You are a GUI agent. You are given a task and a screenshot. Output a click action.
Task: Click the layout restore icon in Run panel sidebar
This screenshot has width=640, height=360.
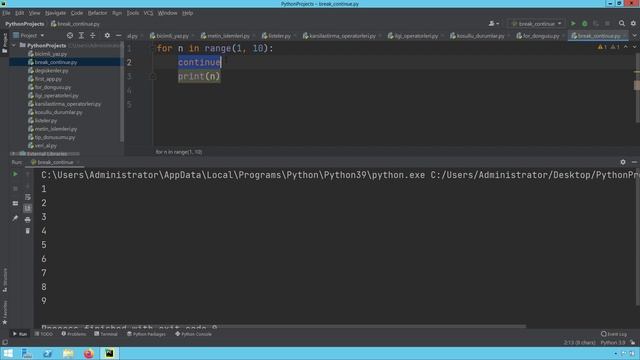[15, 203]
